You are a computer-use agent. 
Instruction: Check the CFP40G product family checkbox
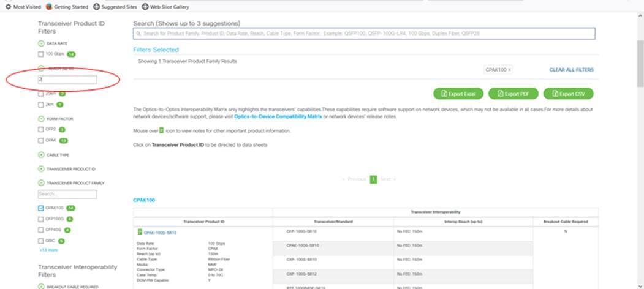click(40, 230)
